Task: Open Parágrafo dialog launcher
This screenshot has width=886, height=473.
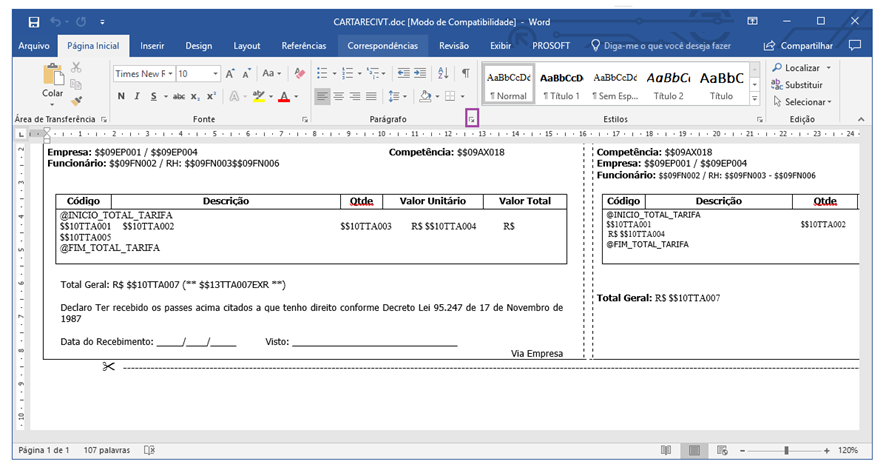Action: [472, 119]
